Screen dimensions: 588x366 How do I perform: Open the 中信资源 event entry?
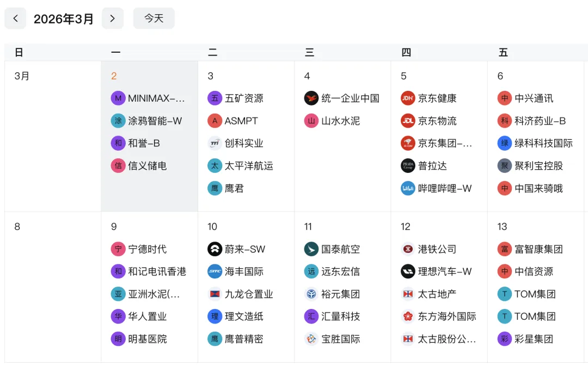[x=526, y=271]
